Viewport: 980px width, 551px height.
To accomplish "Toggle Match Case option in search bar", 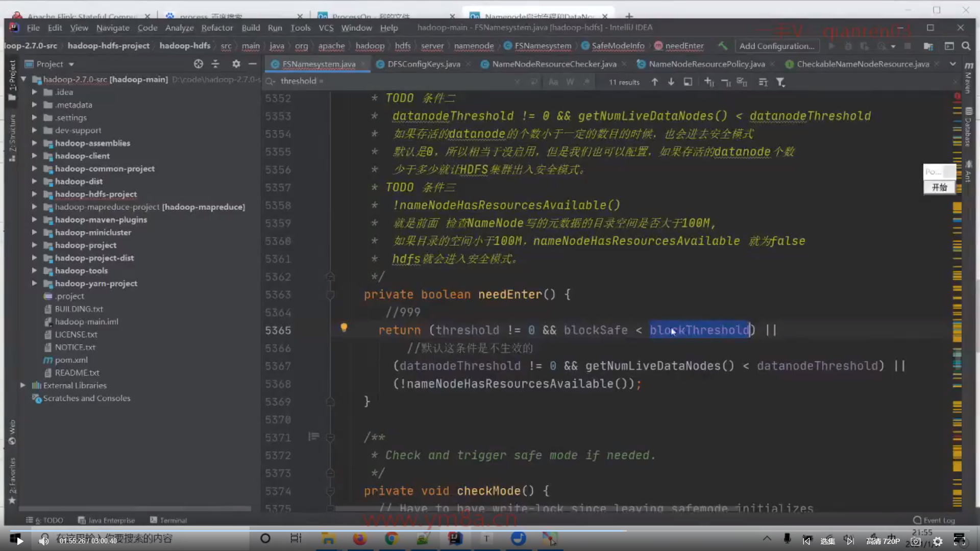I will coord(553,82).
